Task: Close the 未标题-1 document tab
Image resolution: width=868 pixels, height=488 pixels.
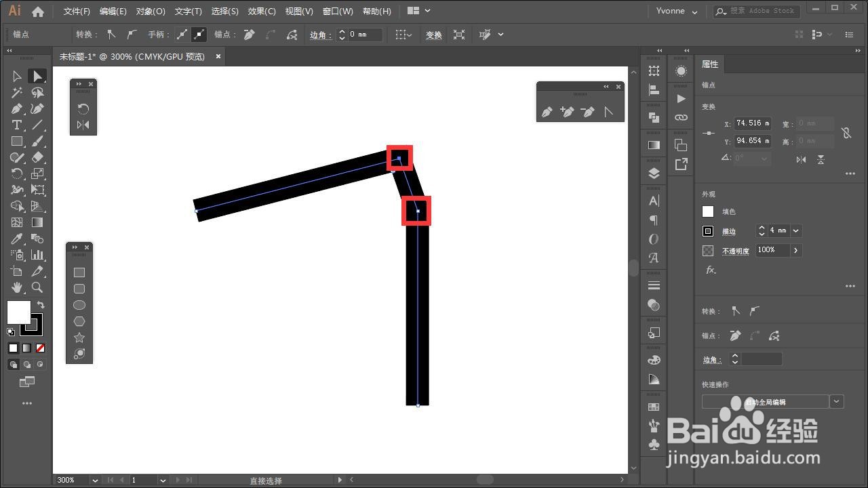Action: (x=218, y=56)
